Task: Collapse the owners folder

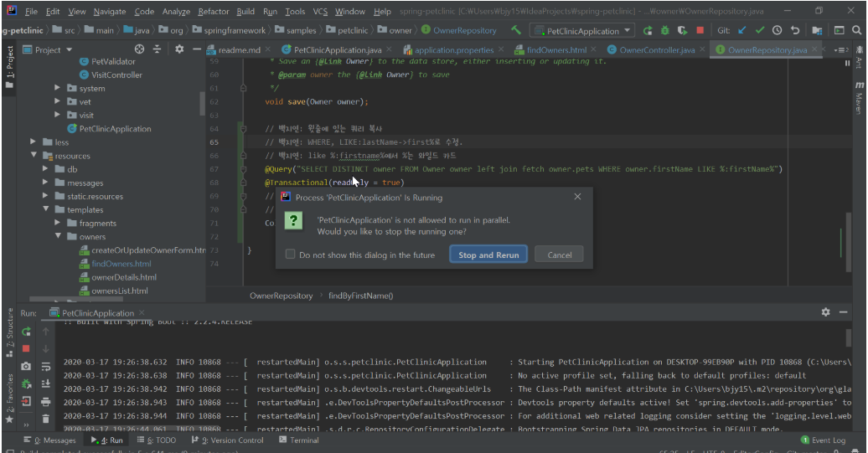Action: click(x=58, y=237)
